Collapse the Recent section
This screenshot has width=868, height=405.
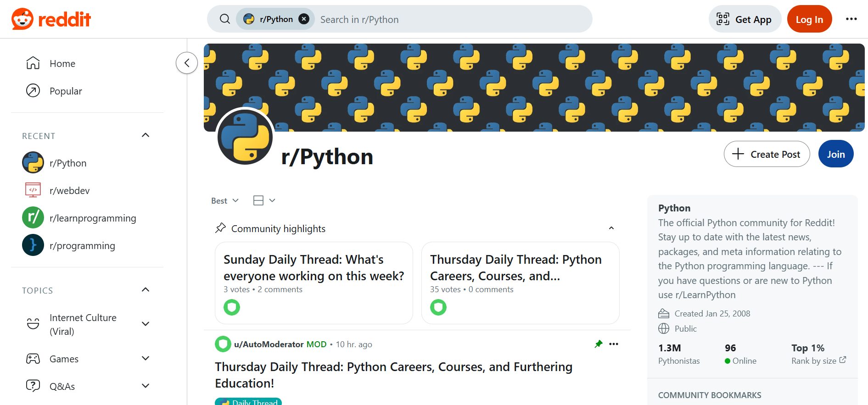146,135
